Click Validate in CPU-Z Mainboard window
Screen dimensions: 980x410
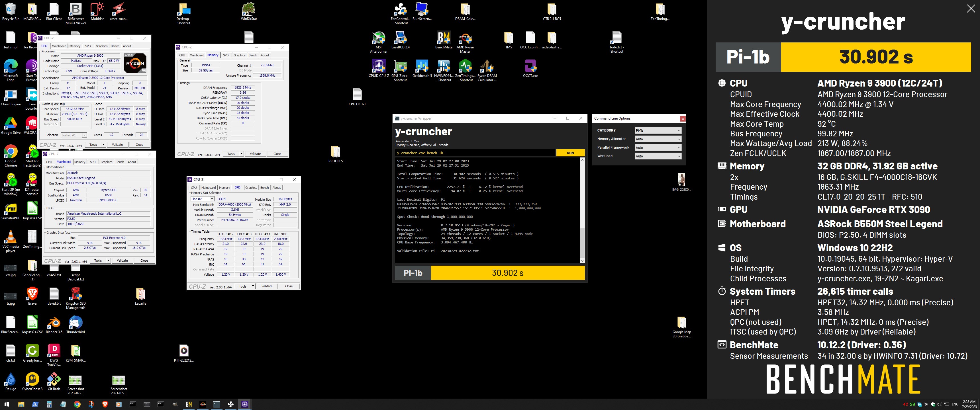coord(122,261)
